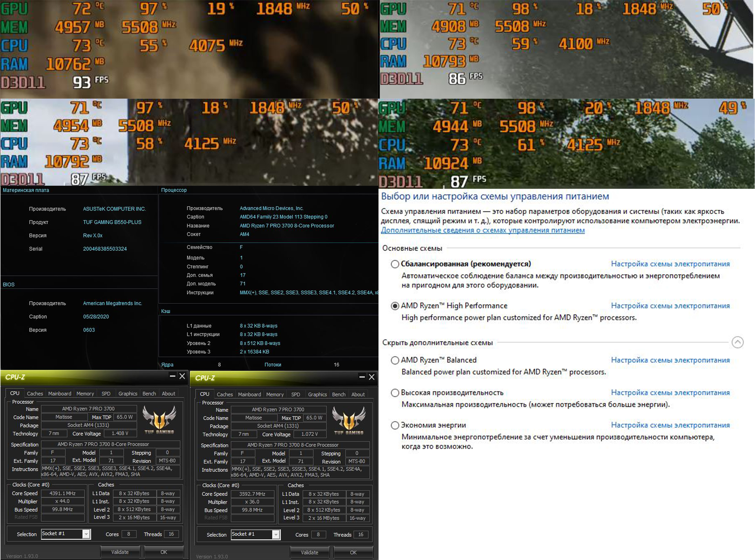Open Socket #1 dropdown in right CPU-Z
This screenshot has width=755, height=560.
(x=276, y=535)
